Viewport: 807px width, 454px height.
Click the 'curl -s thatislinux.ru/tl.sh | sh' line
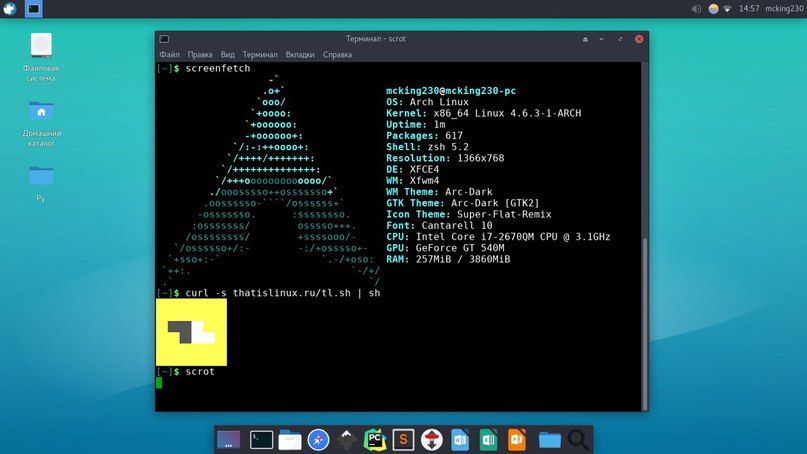[x=283, y=293]
